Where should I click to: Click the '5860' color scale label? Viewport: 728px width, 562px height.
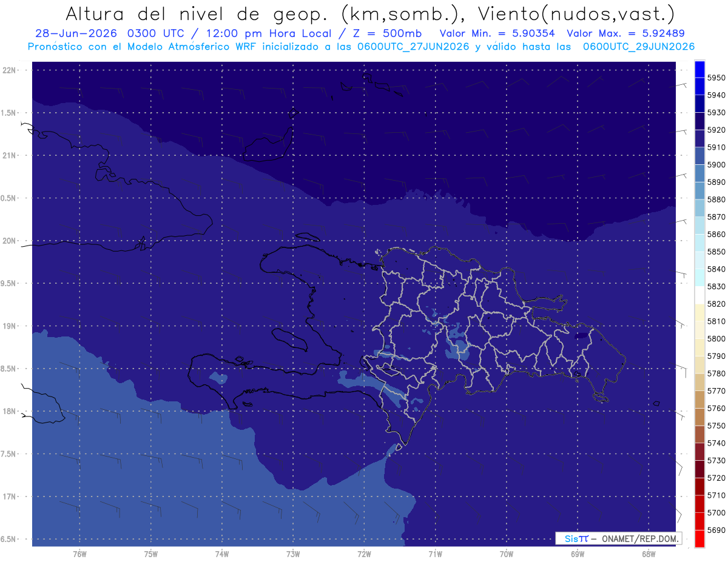pyautogui.click(x=716, y=234)
